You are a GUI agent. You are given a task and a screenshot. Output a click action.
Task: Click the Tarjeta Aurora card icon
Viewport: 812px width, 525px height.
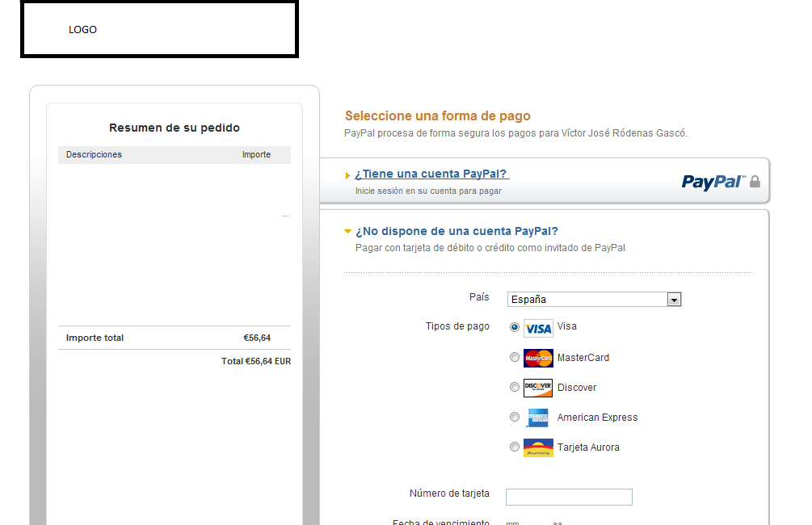coord(538,447)
